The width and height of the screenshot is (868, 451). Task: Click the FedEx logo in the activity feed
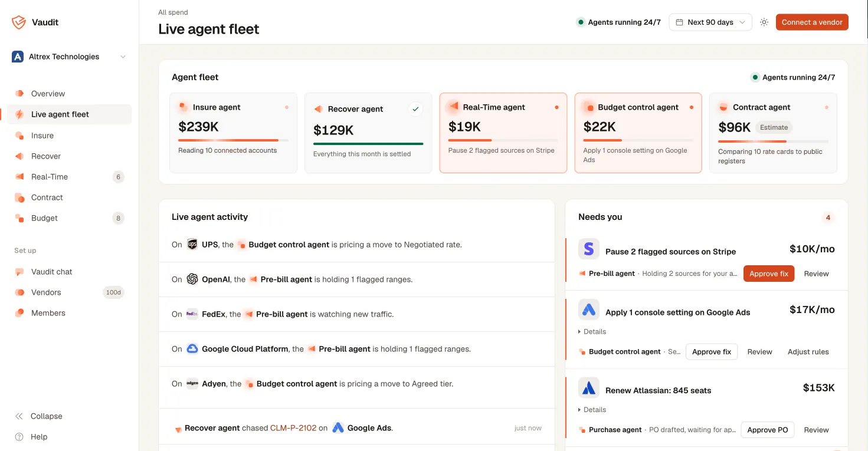tap(192, 314)
